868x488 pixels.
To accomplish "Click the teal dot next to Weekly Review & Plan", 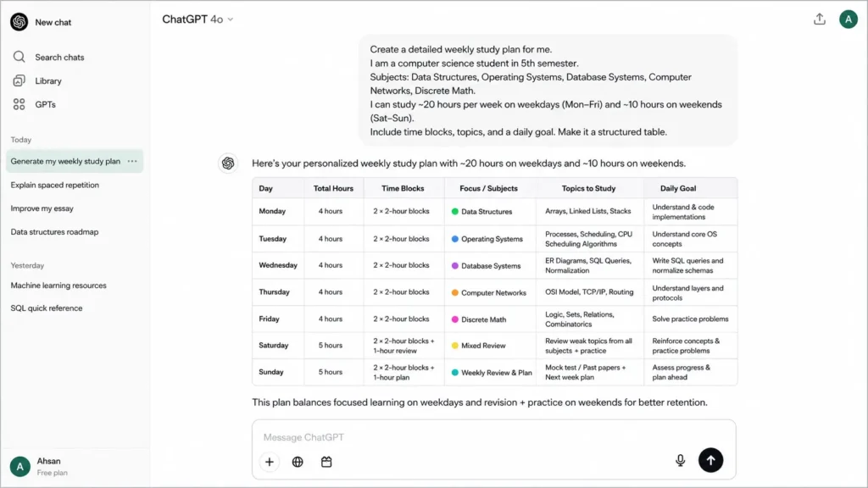I will click(x=455, y=373).
